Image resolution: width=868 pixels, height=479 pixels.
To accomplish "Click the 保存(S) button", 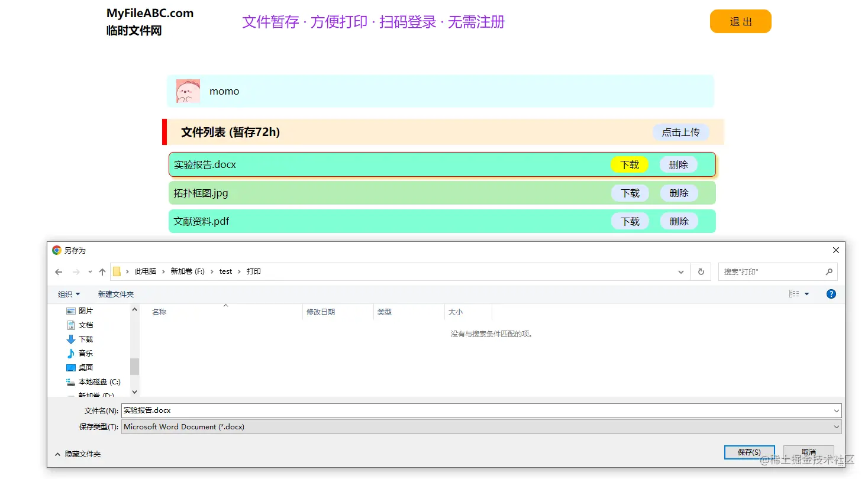I will [749, 452].
